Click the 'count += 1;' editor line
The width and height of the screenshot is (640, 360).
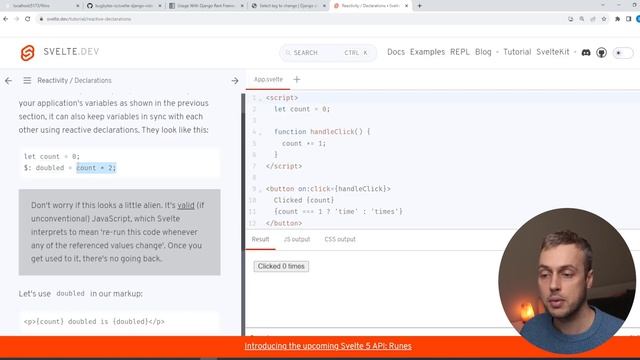(304, 144)
